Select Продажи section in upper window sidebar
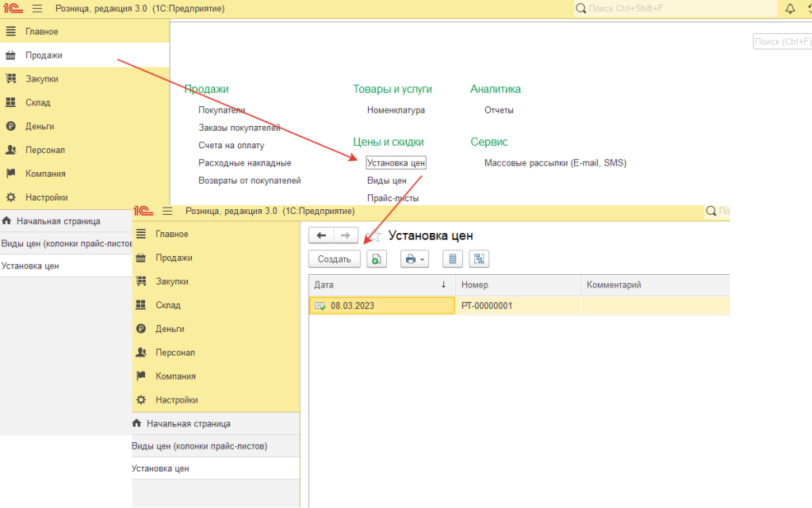Screen dimensions: 812x508 (84, 55)
